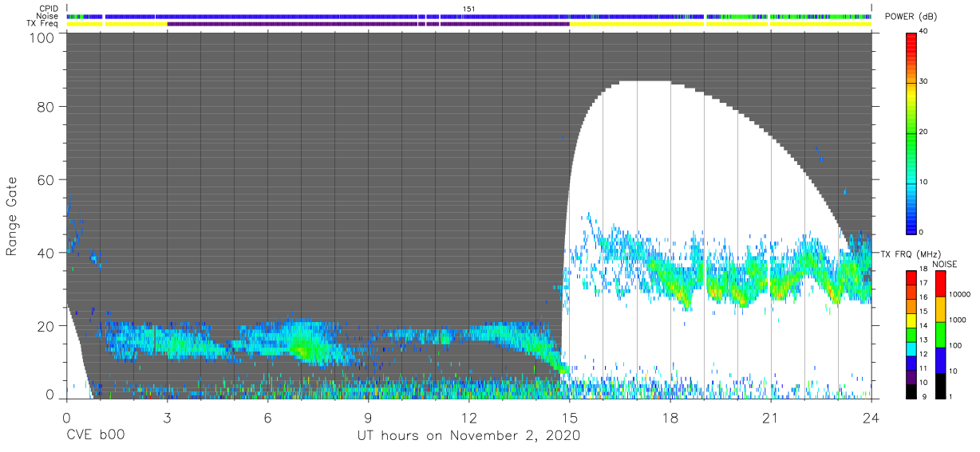
Task: Click the NOISE color scale bar
Action: (x=940, y=334)
